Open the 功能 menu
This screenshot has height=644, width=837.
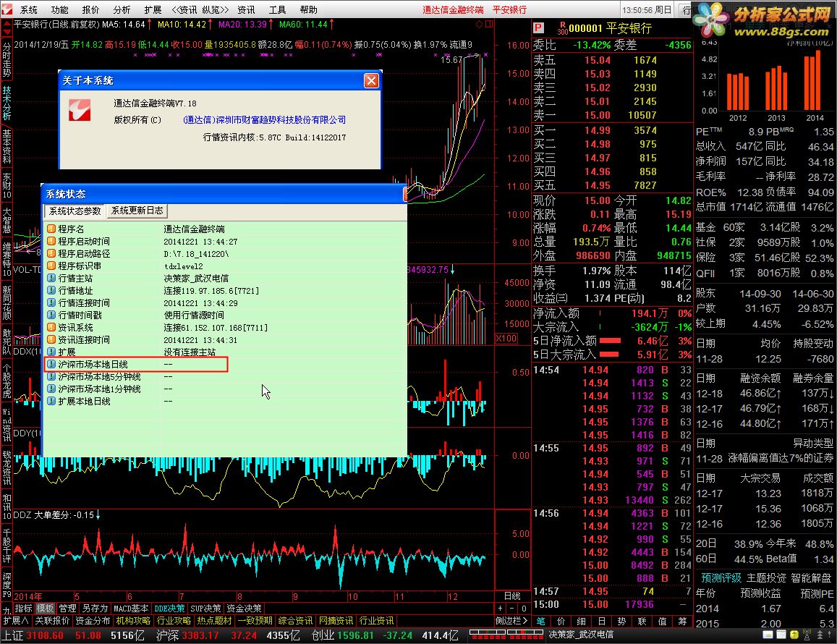(x=60, y=9)
